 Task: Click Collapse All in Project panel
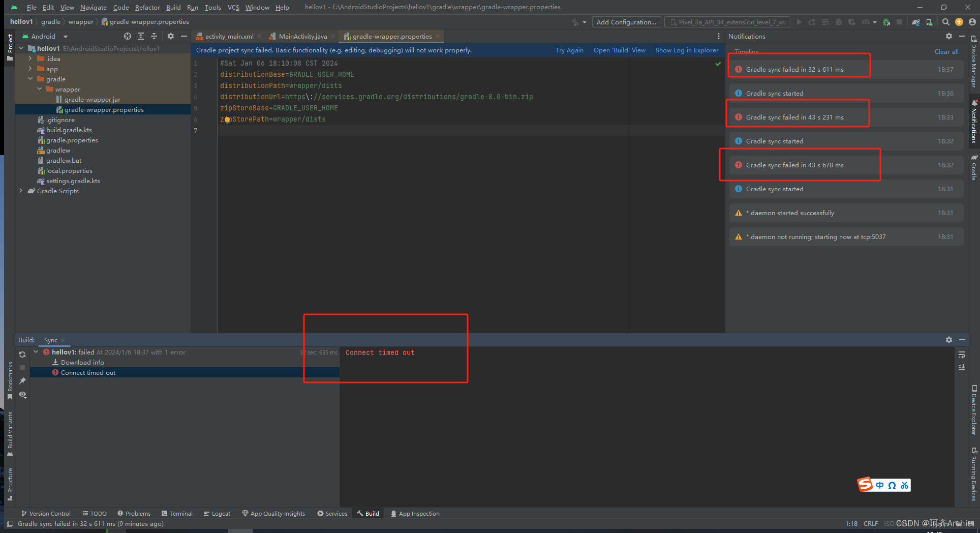[x=154, y=36]
